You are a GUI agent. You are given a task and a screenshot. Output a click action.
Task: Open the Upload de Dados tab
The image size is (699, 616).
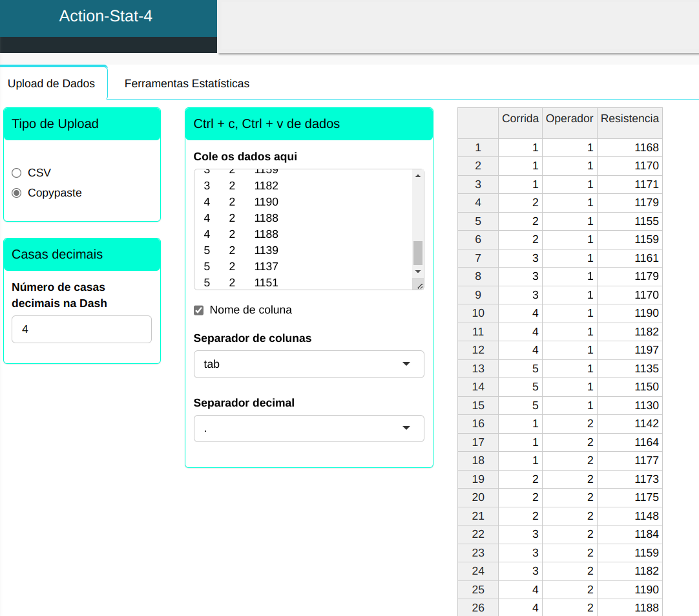51,83
